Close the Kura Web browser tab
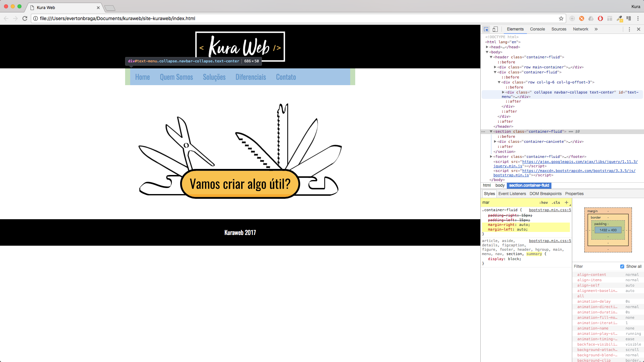This screenshot has height=362, width=644. 98,7
